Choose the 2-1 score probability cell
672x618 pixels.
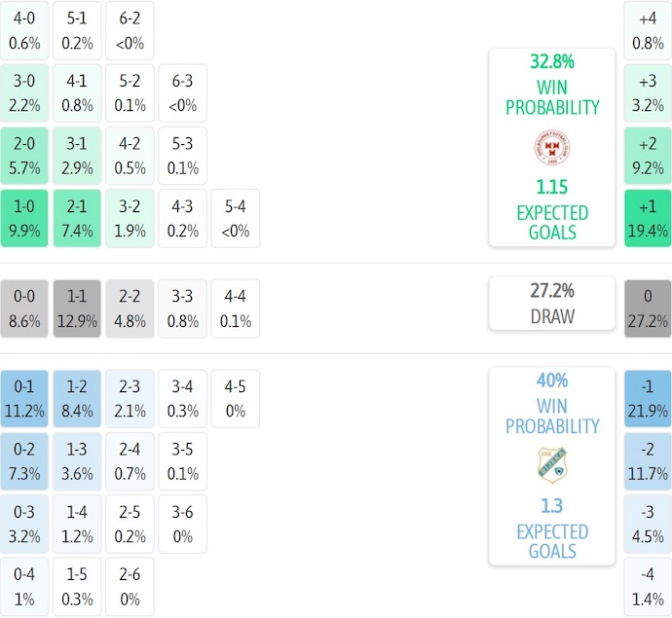click(x=77, y=217)
